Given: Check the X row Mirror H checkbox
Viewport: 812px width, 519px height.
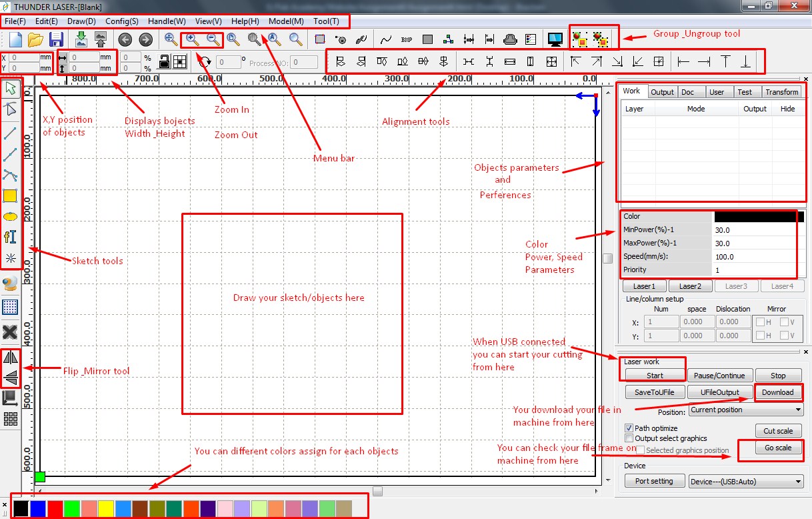Looking at the screenshot, I should coord(760,322).
